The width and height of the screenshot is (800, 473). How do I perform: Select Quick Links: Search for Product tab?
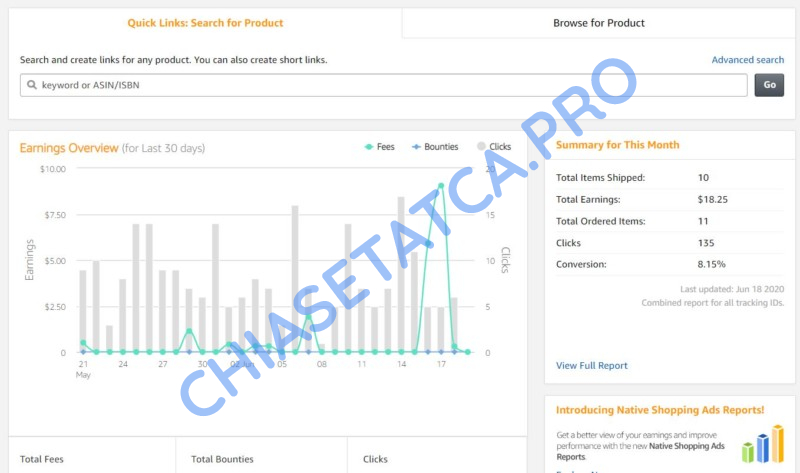pos(205,23)
